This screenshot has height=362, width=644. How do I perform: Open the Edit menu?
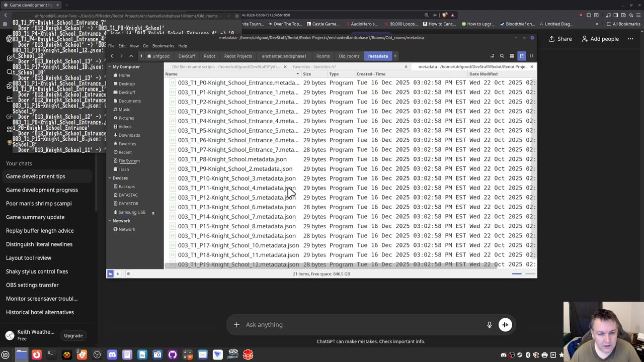point(122,46)
